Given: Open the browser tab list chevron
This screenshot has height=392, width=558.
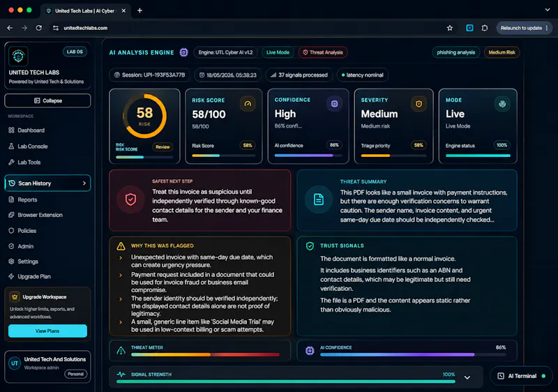Looking at the screenshot, I should coord(548,10).
